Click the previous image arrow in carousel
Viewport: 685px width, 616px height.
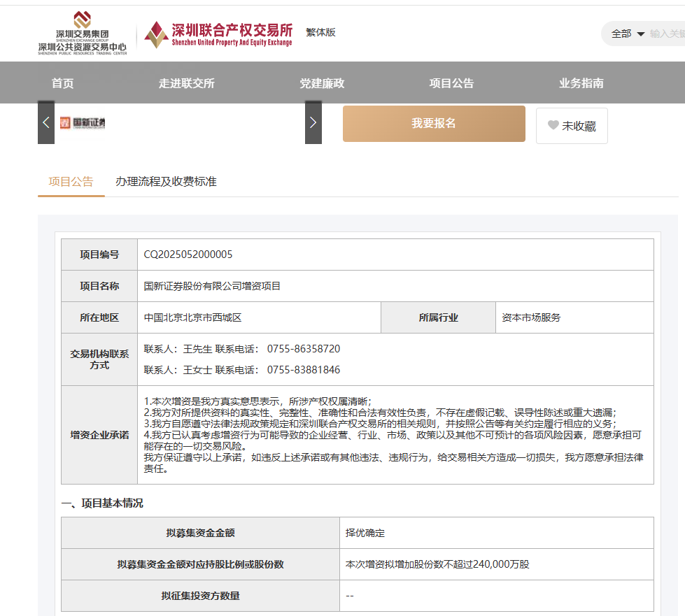coord(46,122)
